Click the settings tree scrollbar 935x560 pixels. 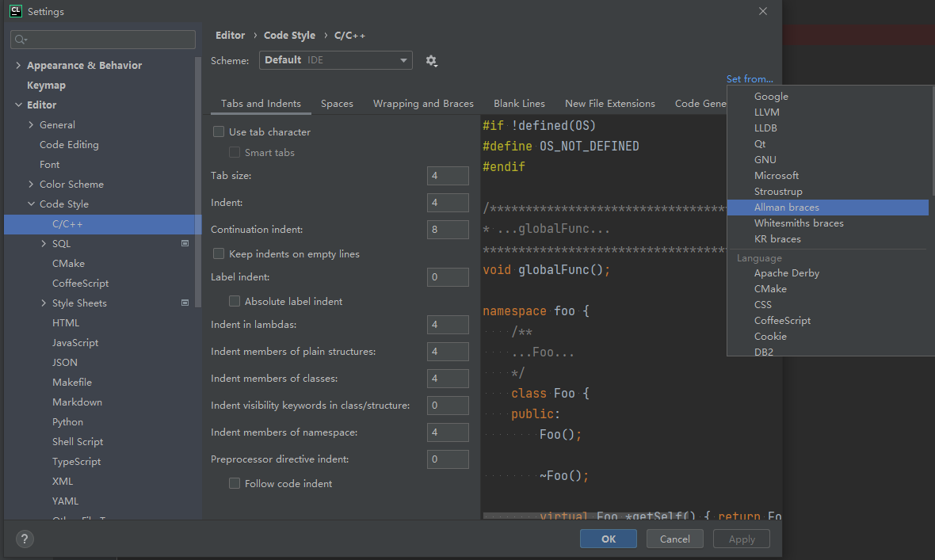198,182
